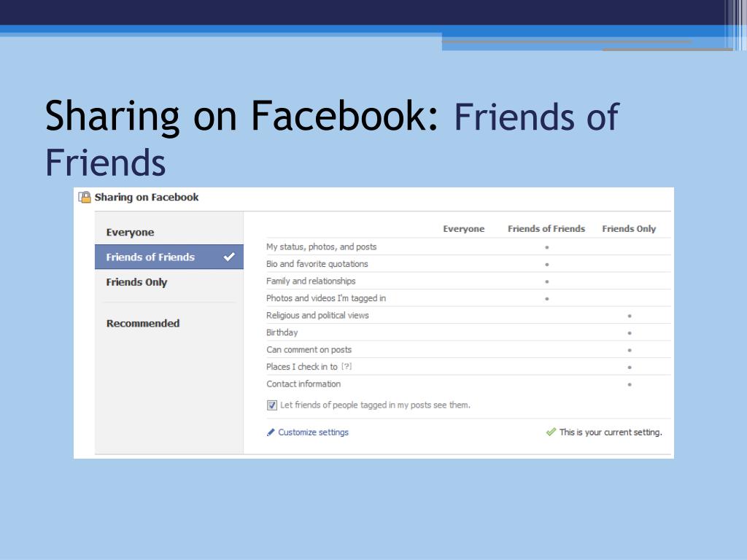Click the slide title 'Sharing on Facebook:'
This screenshot has height=560, width=747.
pyautogui.click(x=241, y=117)
